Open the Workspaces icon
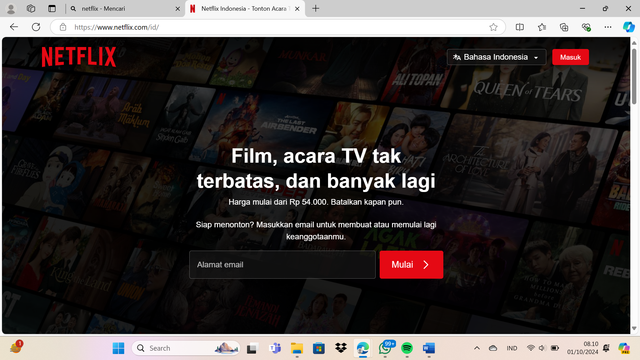 click(31, 9)
